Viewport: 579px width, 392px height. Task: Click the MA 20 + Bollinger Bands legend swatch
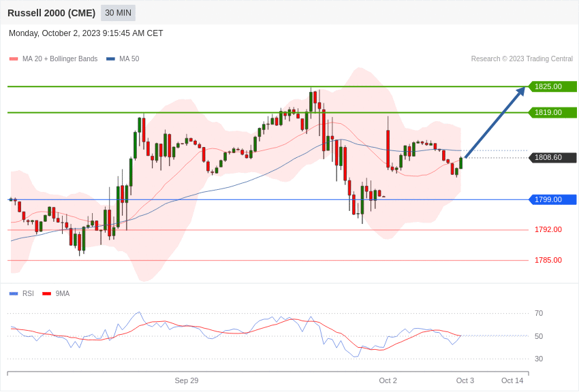coord(14,59)
